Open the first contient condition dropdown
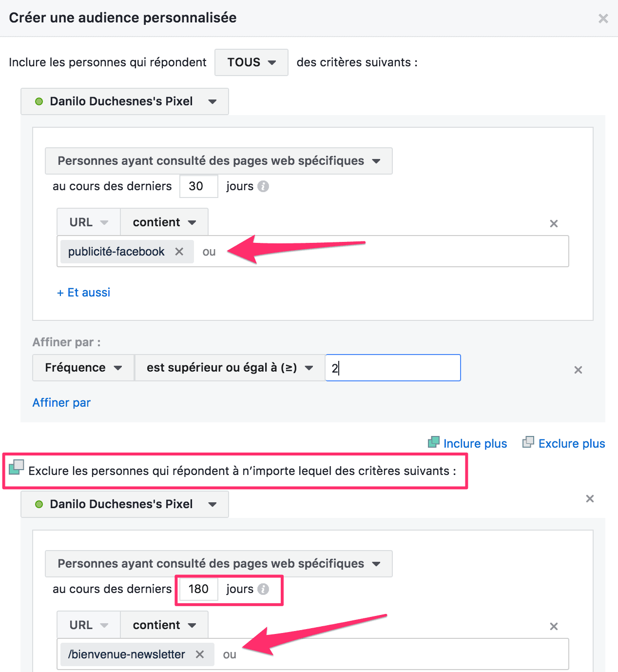This screenshot has height=672, width=618. 164,222
